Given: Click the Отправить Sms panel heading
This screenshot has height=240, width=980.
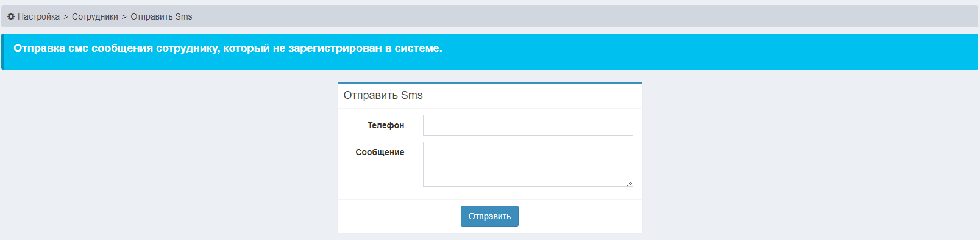Looking at the screenshot, I should (383, 95).
